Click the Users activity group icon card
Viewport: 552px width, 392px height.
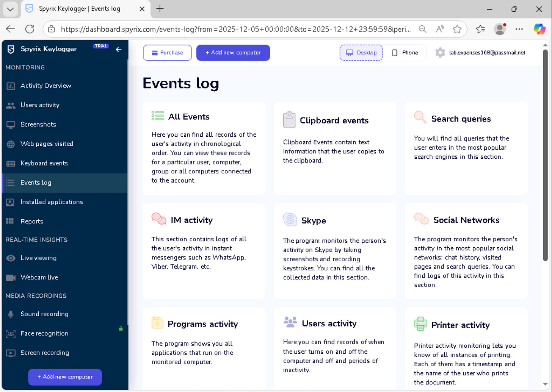pos(290,322)
